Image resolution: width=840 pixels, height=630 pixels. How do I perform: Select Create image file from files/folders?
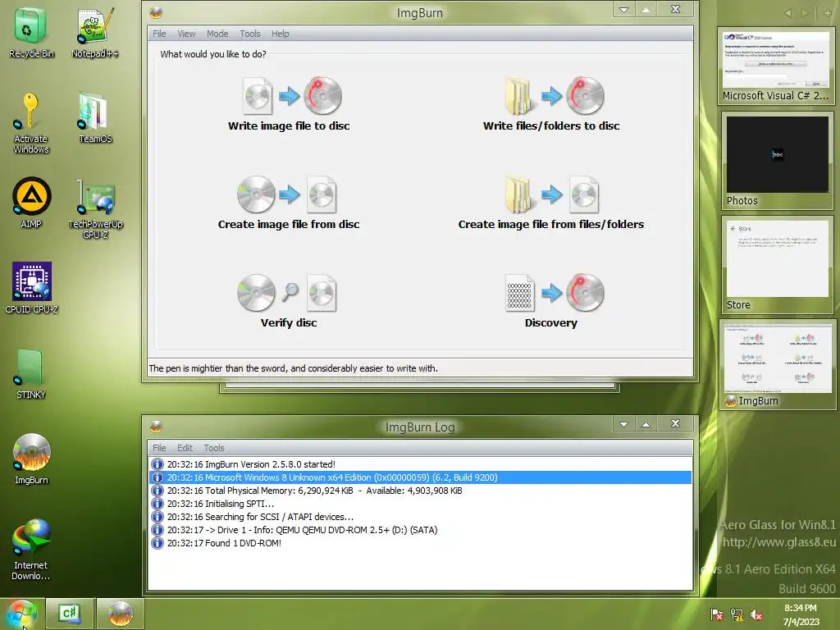coord(551,203)
